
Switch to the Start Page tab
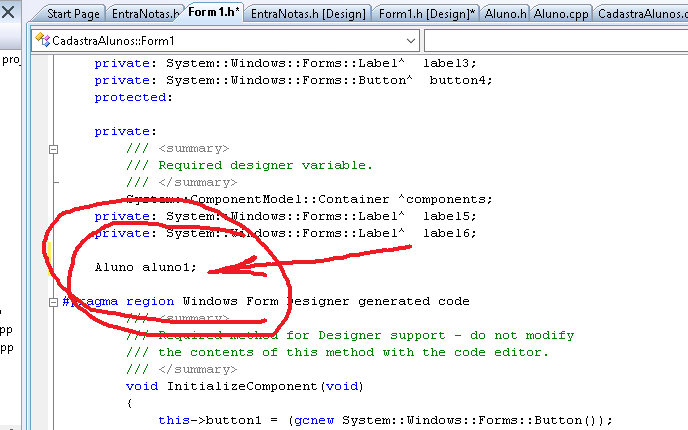74,14
